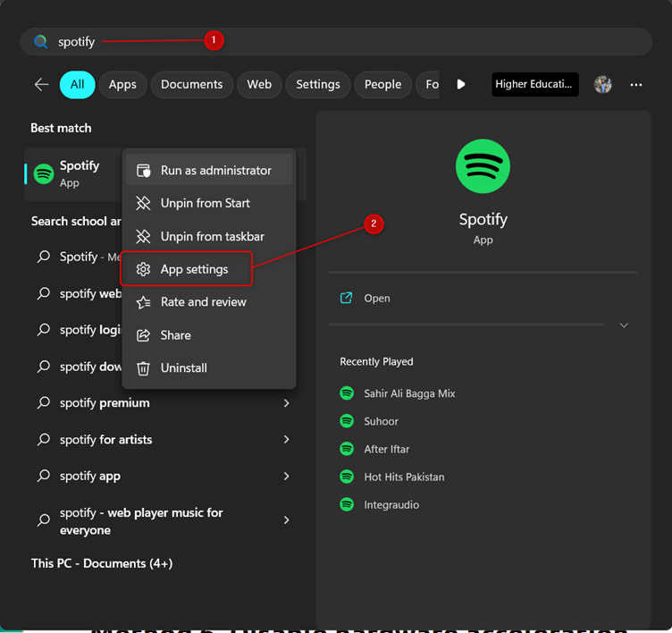Screen dimensions: 672x633
Task: Show more filters with play arrow
Action: [461, 84]
